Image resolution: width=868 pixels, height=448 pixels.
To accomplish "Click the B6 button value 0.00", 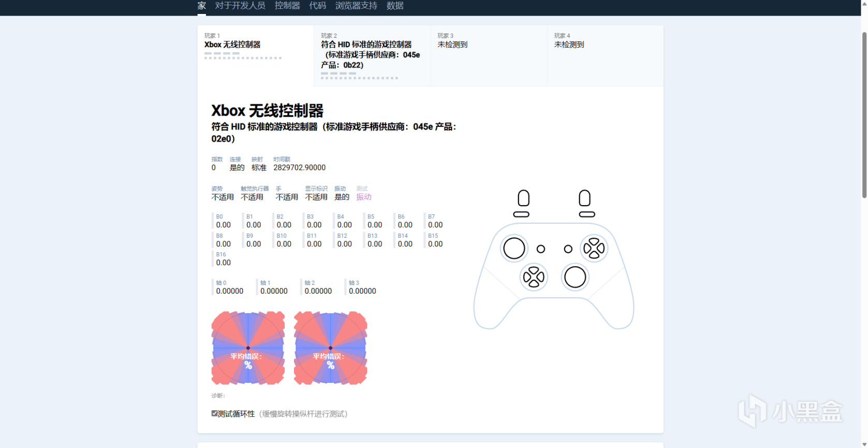I will 405,225.
